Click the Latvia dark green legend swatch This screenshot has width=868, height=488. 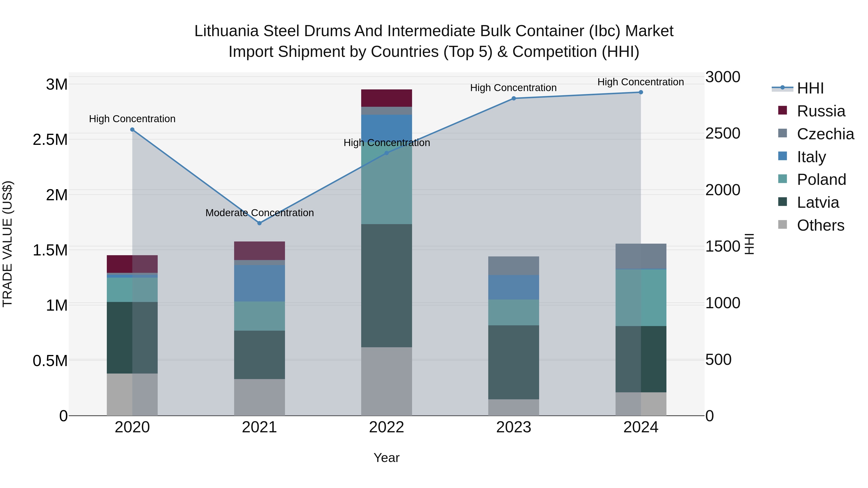(x=782, y=202)
